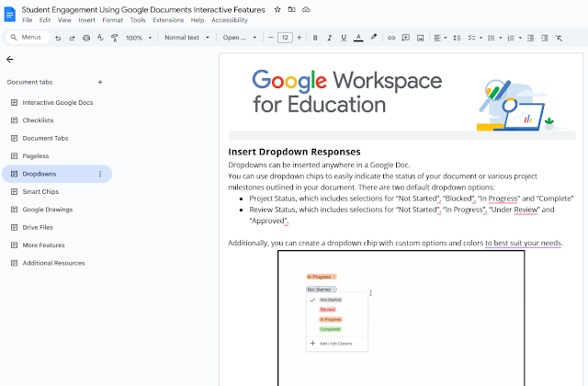Undo the last action
Viewport: 588px width, 386px height.
point(58,38)
